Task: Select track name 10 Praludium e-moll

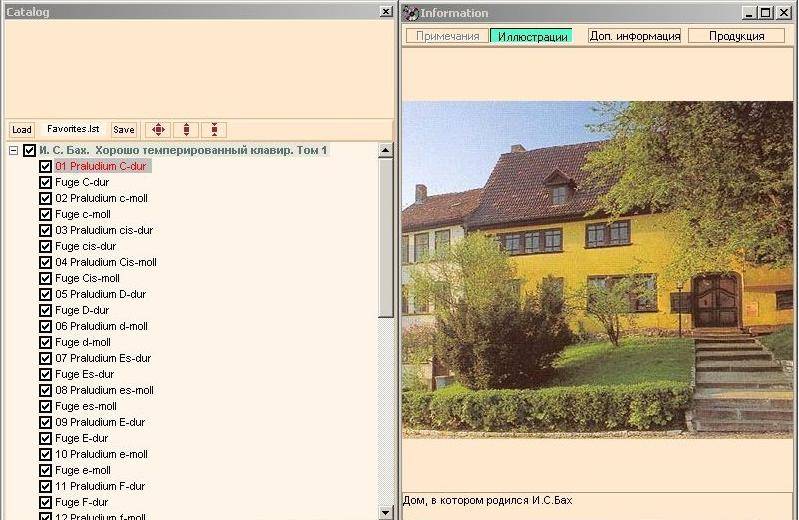Action: [x=101, y=454]
